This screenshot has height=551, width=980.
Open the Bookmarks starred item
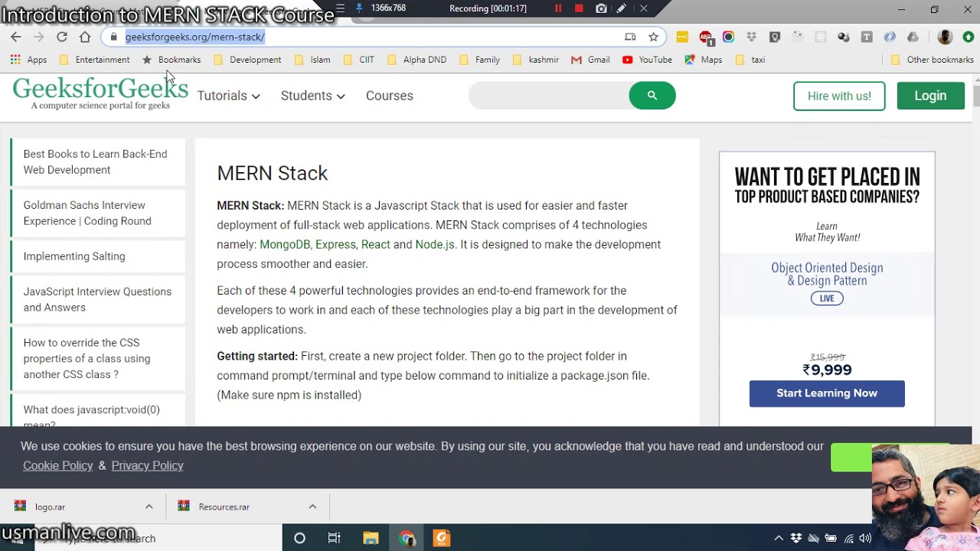tap(171, 60)
